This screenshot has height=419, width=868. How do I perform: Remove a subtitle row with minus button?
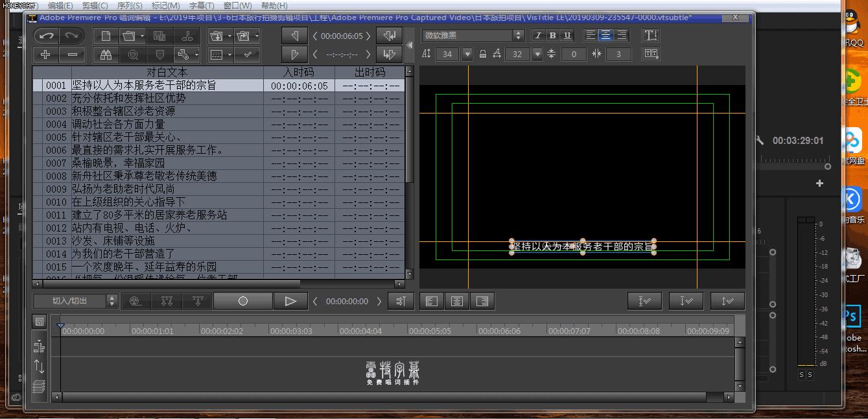click(73, 55)
